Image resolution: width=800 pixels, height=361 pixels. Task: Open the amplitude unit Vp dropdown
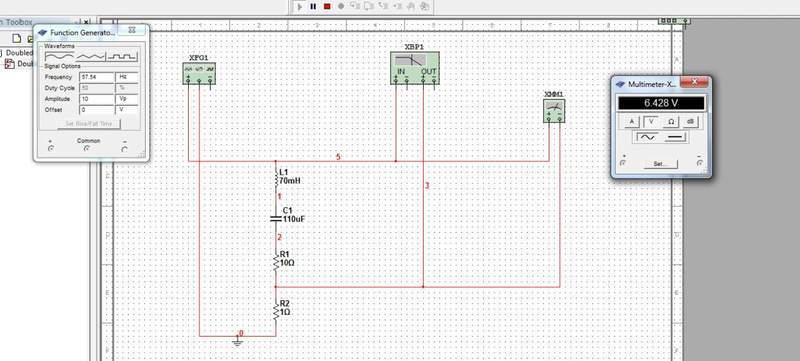tap(128, 99)
